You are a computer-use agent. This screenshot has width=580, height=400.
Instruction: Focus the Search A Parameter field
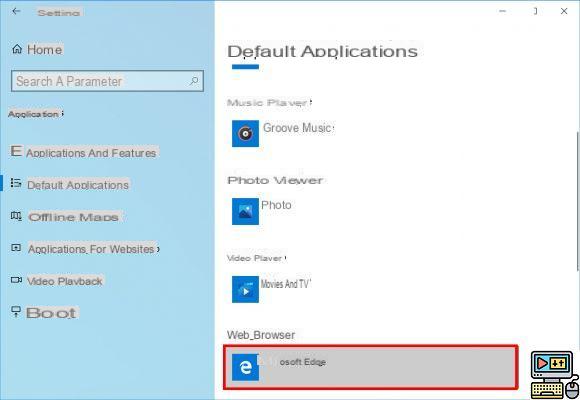[x=107, y=81]
